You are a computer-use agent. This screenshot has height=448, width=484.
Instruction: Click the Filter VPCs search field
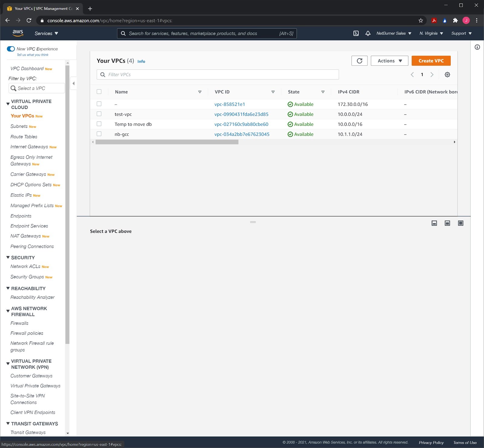click(x=218, y=75)
